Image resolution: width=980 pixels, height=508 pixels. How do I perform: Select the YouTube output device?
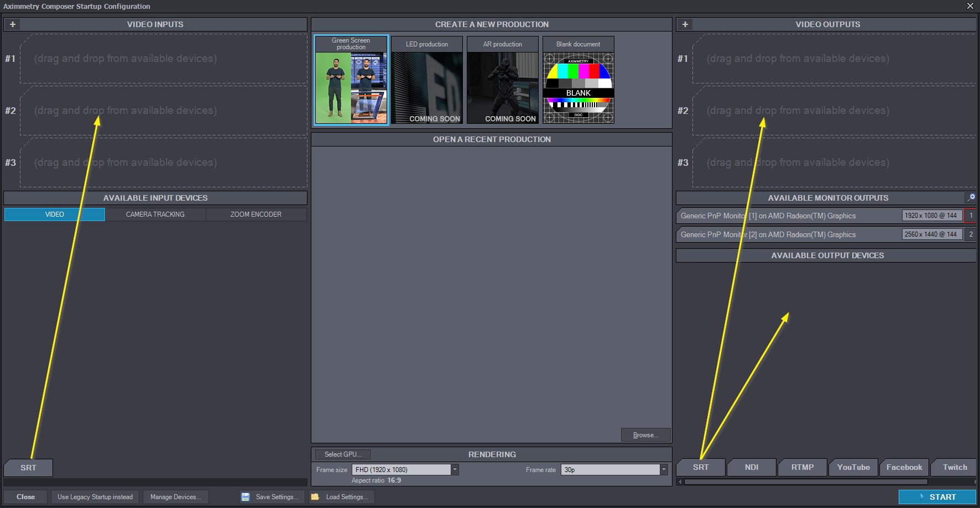pos(853,468)
